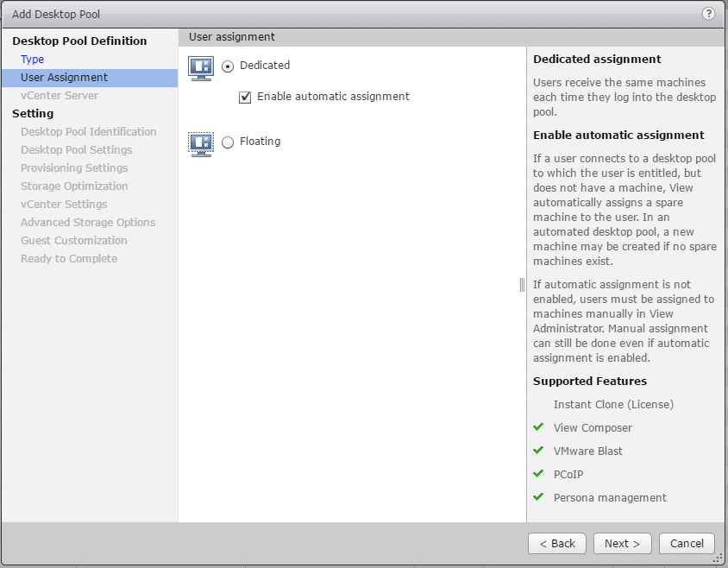Select Desktop Pool Identification step
This screenshot has height=568, width=728.
[88, 132]
